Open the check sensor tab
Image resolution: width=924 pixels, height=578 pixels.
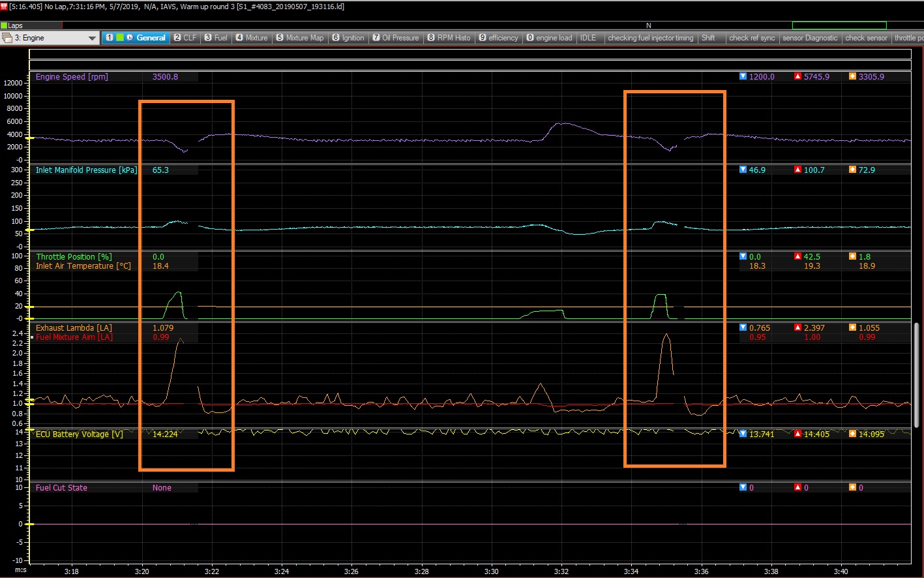click(x=866, y=38)
